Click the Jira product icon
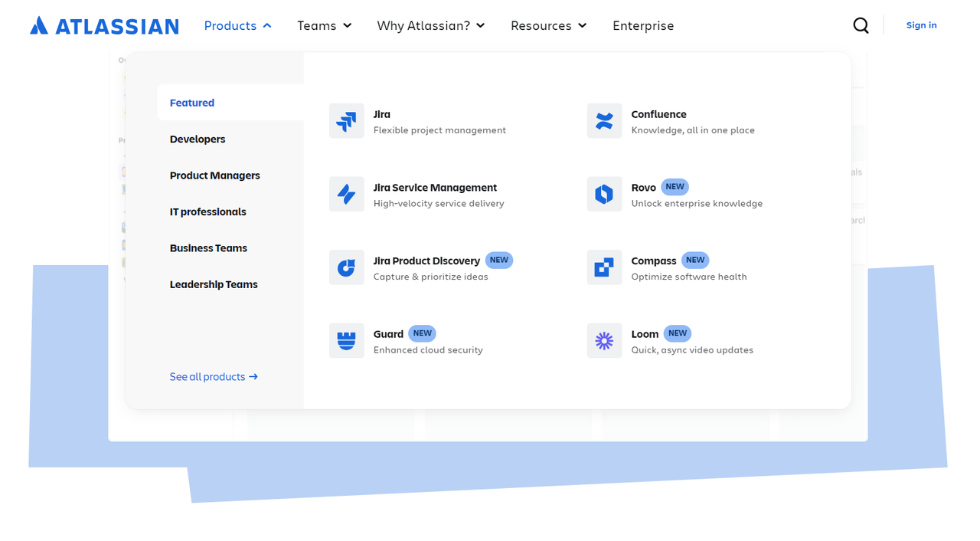The height and width of the screenshot is (541, 980). 346,120
